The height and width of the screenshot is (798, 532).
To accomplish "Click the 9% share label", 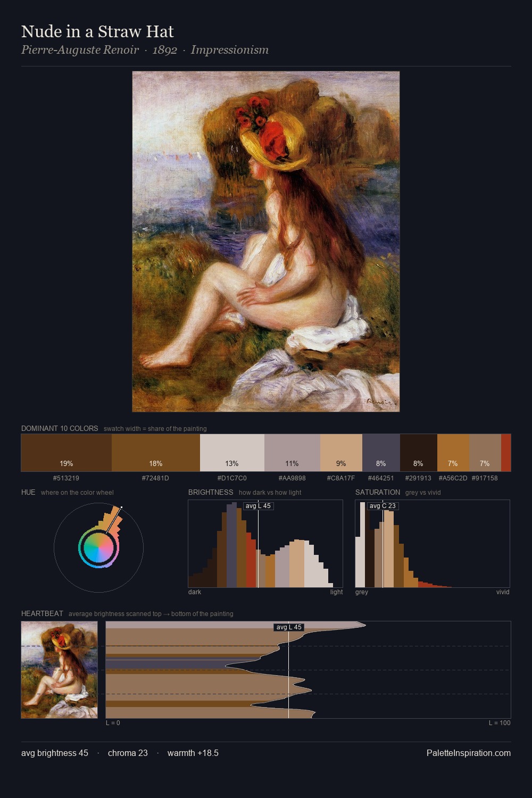I will click(341, 463).
